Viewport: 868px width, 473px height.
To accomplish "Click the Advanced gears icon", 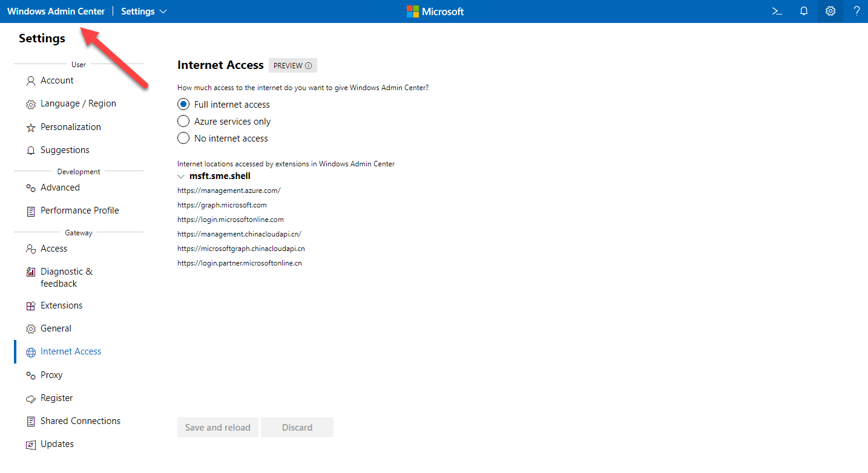I will click(x=31, y=188).
